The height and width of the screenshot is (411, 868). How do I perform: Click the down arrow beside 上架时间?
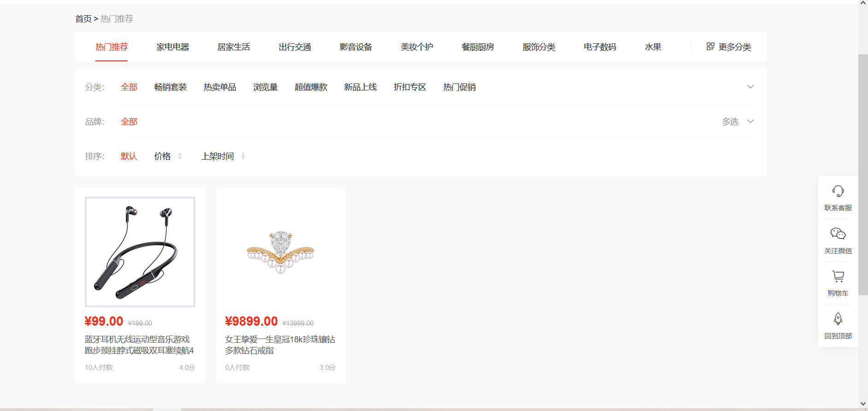coord(243,156)
